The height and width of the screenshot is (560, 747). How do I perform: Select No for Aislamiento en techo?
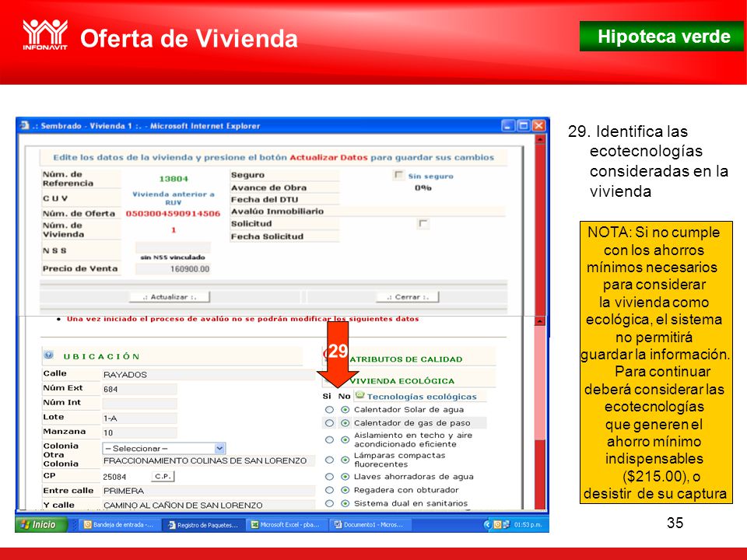click(345, 439)
